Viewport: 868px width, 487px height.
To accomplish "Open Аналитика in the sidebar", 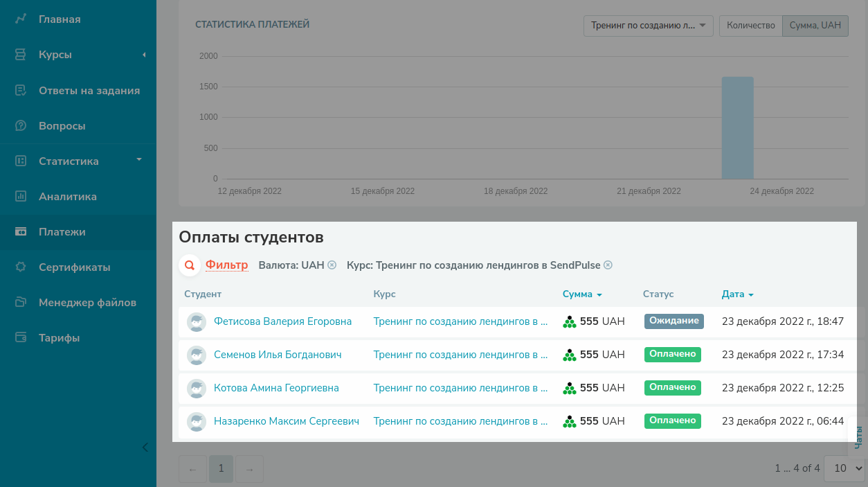I will click(68, 197).
